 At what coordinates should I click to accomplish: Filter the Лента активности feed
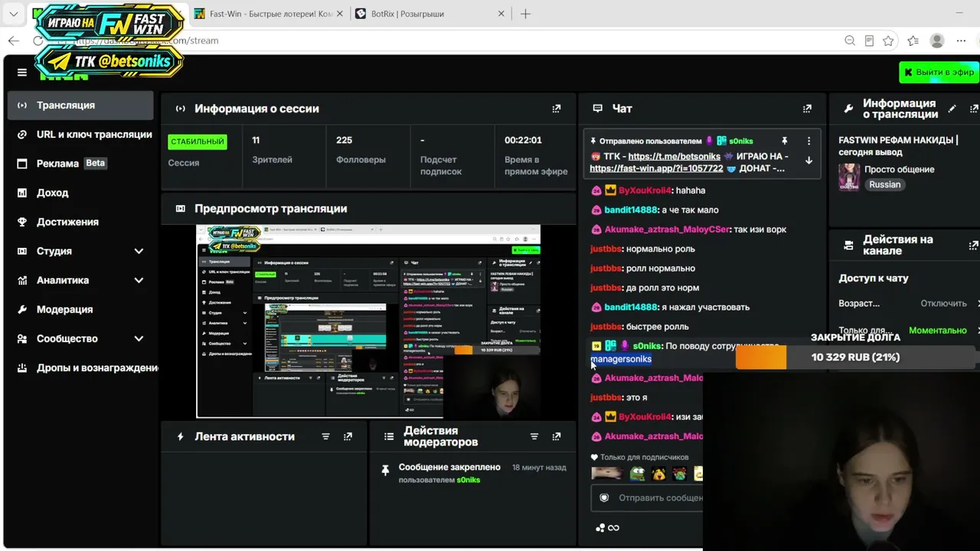coord(325,436)
